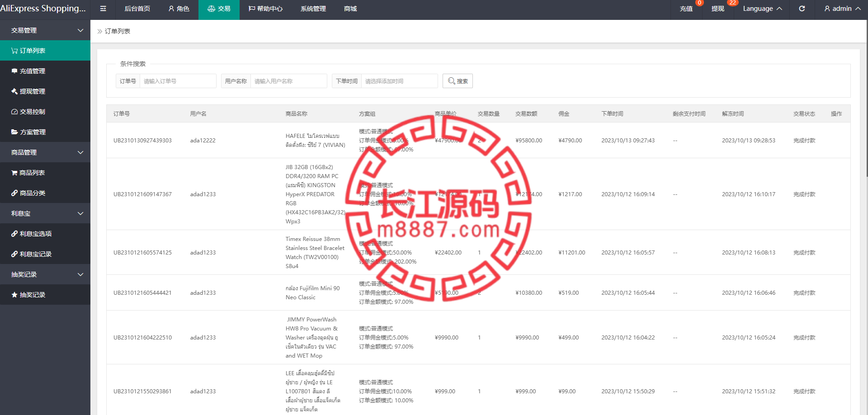868x415 pixels.
Task: Toggle the sidebar collapse hamburger icon
Action: coord(103,9)
